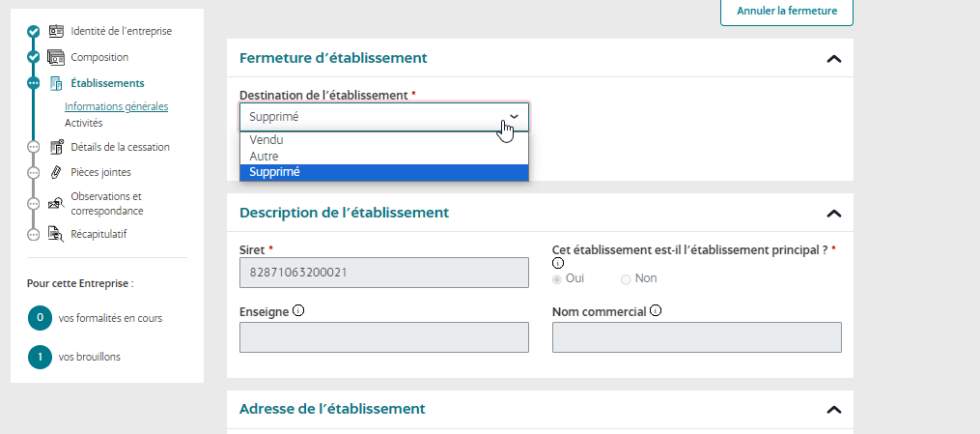Viewport: 980px width, 434px height.
Task: Click the Enseigne input field
Action: point(383,337)
